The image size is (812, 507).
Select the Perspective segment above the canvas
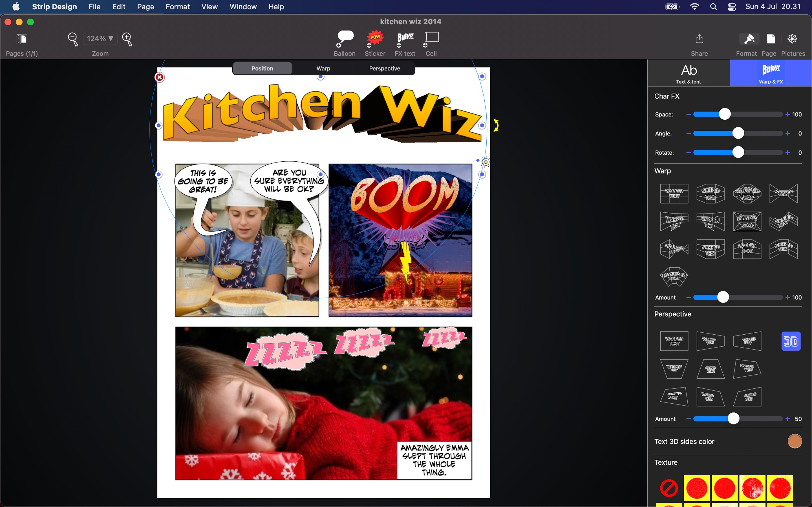click(x=385, y=68)
